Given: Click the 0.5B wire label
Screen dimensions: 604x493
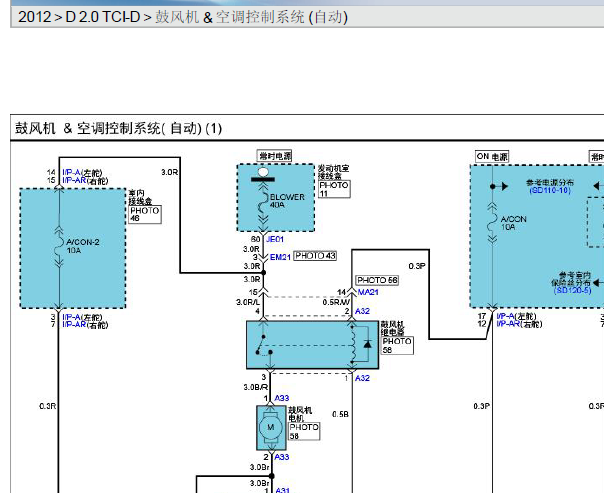Looking at the screenshot, I should [x=340, y=414].
